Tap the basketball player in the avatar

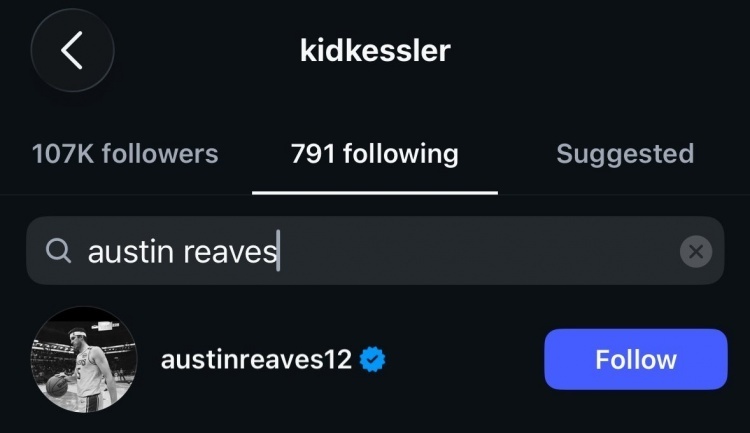click(91, 366)
